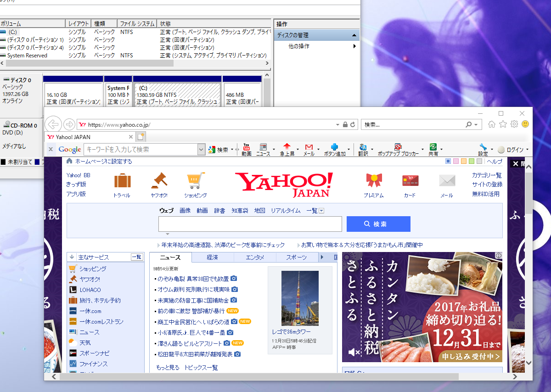Viewport: 551px width, 392px height.
Task: Click the blue 検索 search button
Action: pyautogui.click(x=378, y=224)
